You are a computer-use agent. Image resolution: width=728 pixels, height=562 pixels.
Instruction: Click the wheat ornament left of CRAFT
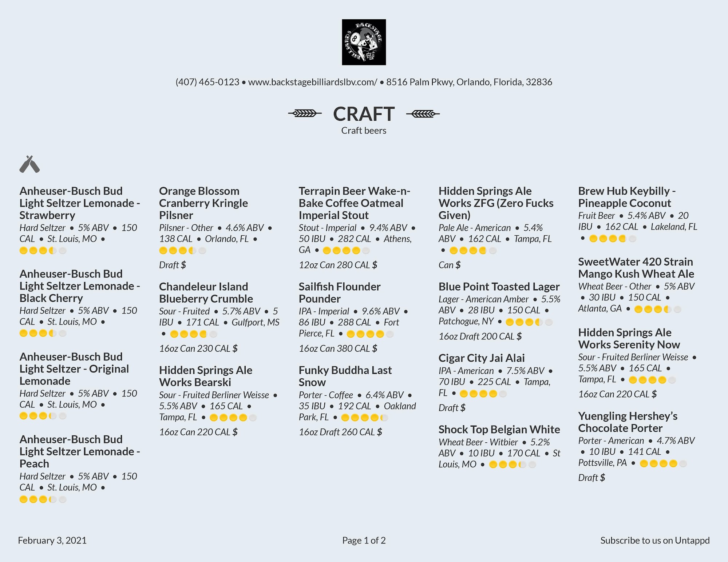[305, 113]
